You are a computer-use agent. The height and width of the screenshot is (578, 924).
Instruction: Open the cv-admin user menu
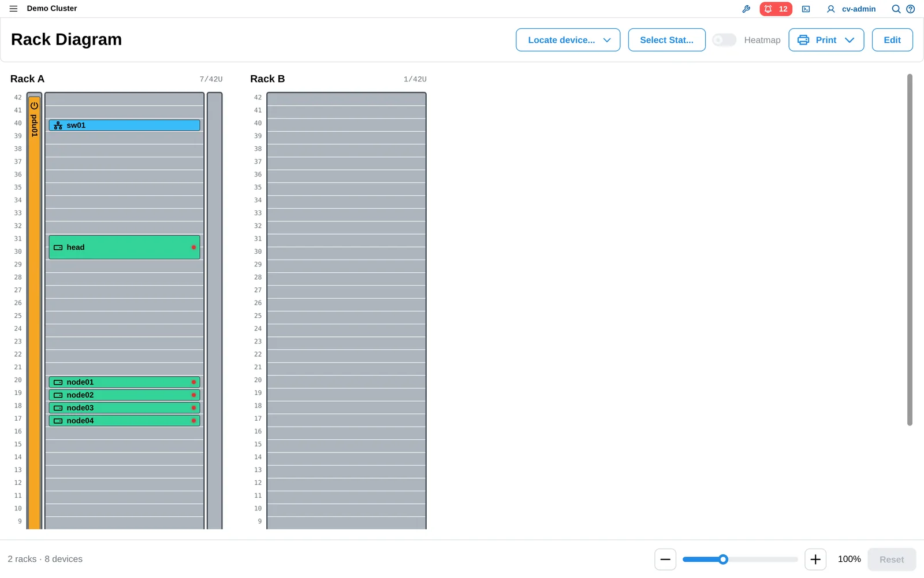[x=851, y=9]
